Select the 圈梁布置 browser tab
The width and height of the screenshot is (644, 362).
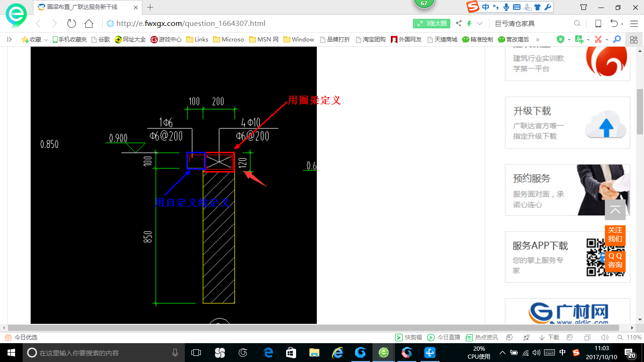(88, 7)
